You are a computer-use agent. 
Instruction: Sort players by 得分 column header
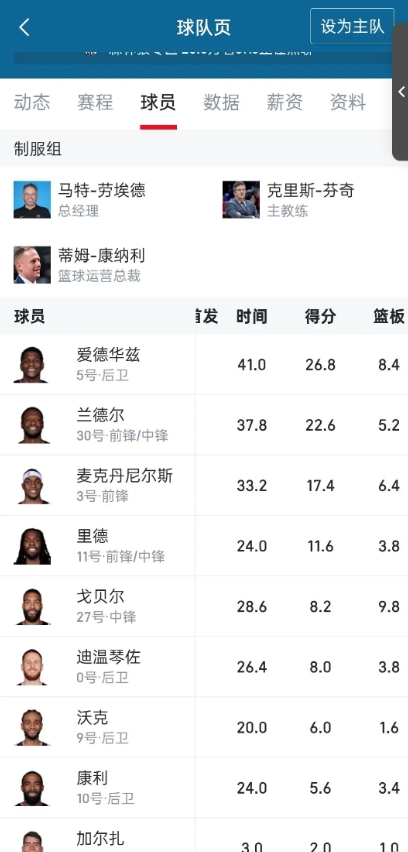click(321, 316)
